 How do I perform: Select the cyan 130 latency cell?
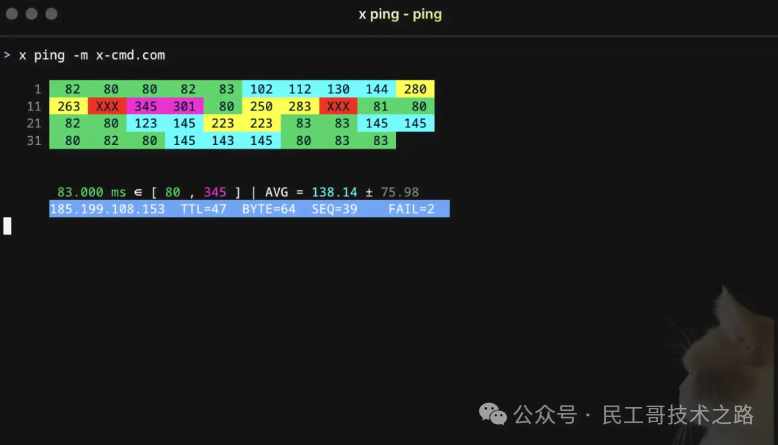338,89
